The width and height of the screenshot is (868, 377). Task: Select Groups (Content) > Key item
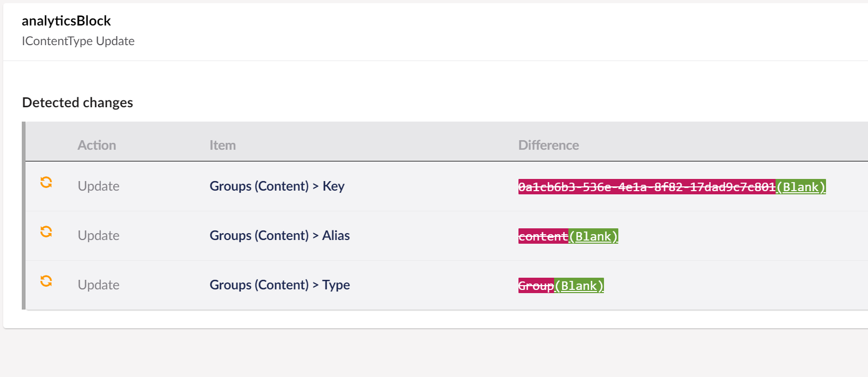point(277,186)
